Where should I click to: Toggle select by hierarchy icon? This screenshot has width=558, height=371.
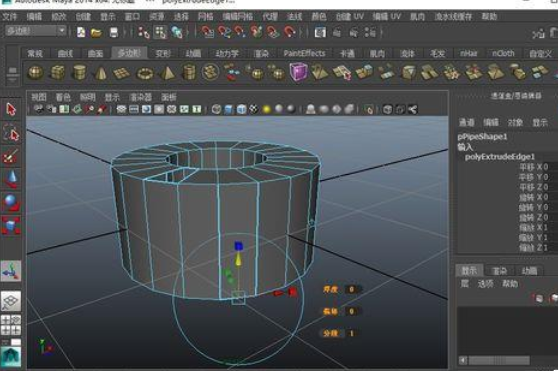[x=144, y=32]
